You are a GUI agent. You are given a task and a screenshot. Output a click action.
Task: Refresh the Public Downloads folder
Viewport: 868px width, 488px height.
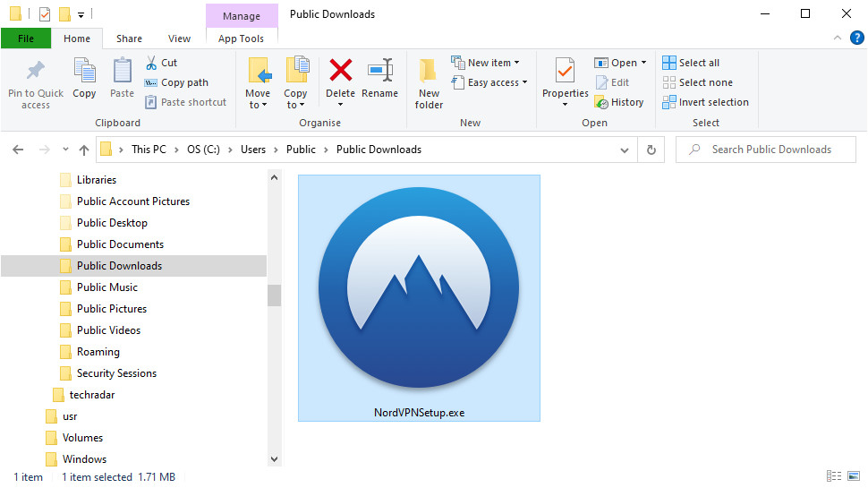[x=651, y=150]
